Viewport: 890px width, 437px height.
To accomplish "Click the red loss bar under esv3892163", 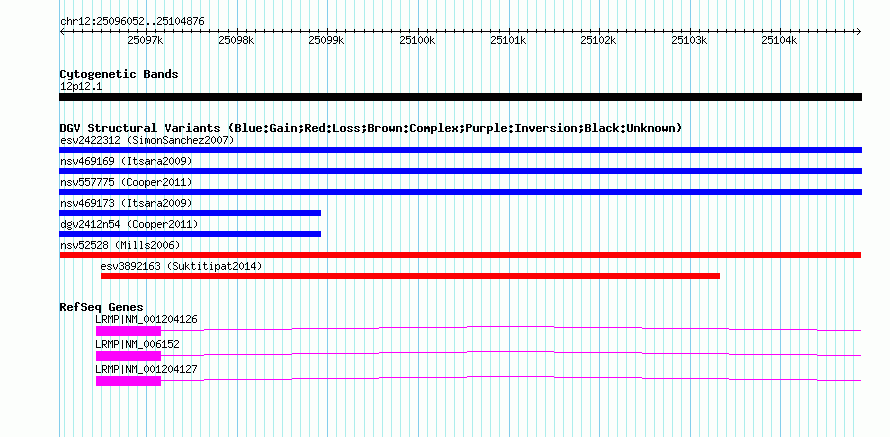I will (410, 276).
